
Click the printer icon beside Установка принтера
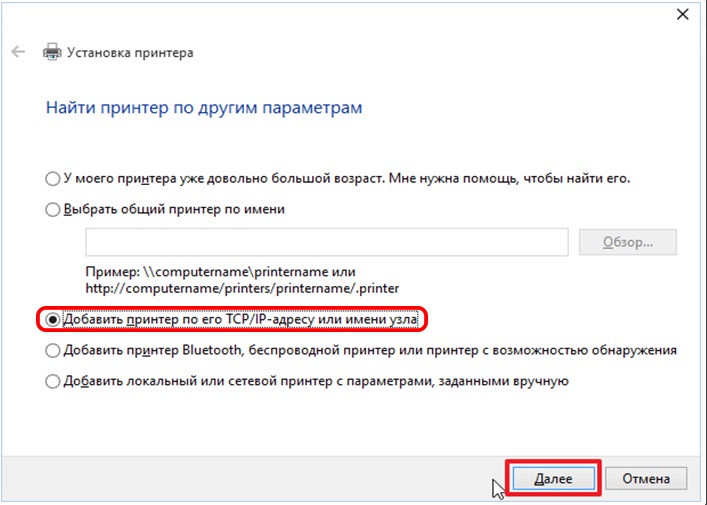pyautogui.click(x=51, y=52)
